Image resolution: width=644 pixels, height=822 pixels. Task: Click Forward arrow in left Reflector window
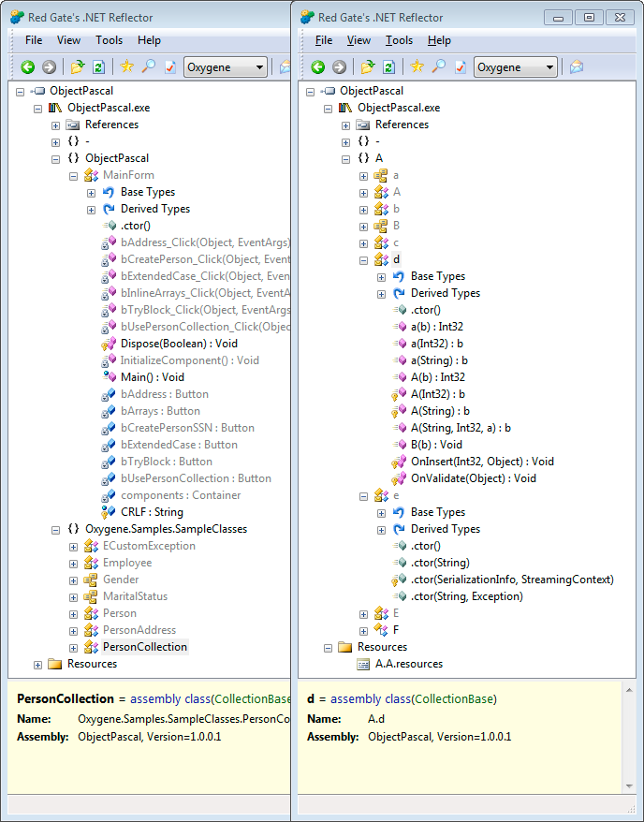[49, 67]
